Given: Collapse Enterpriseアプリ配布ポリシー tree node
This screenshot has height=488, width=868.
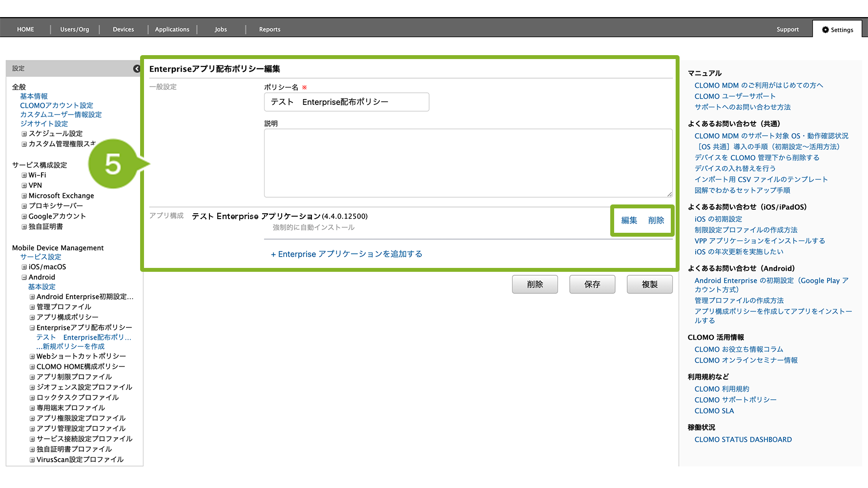Looking at the screenshot, I should tap(32, 328).
